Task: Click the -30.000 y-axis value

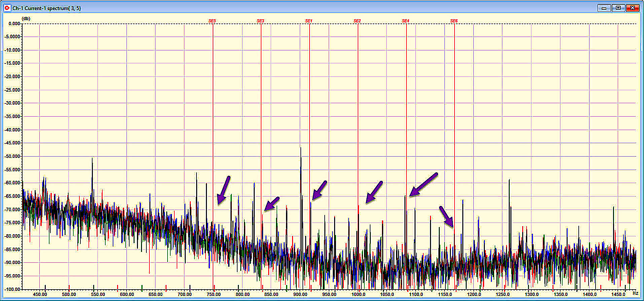Action: (x=12, y=103)
